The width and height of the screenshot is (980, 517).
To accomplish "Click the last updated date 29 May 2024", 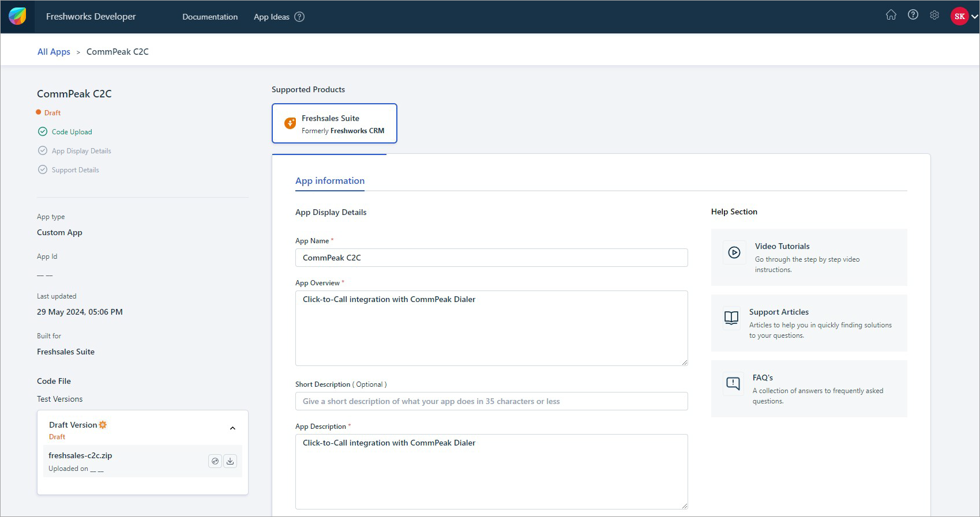I will coord(80,312).
